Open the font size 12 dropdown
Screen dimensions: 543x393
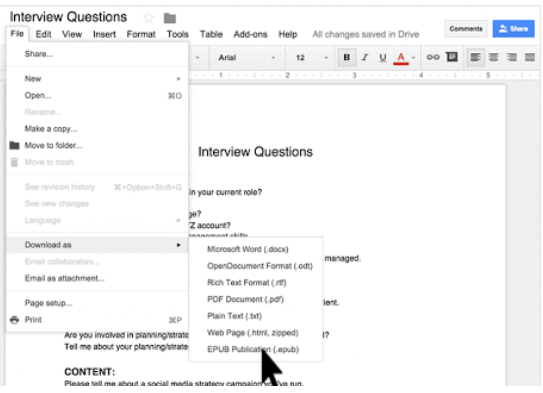[311, 57]
